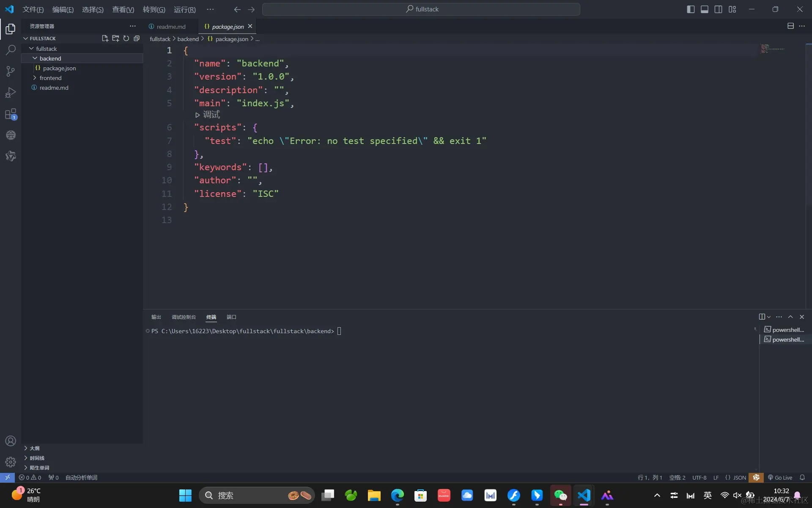Open the 运行(R) menu
This screenshot has width=812, height=508.
(x=185, y=9)
